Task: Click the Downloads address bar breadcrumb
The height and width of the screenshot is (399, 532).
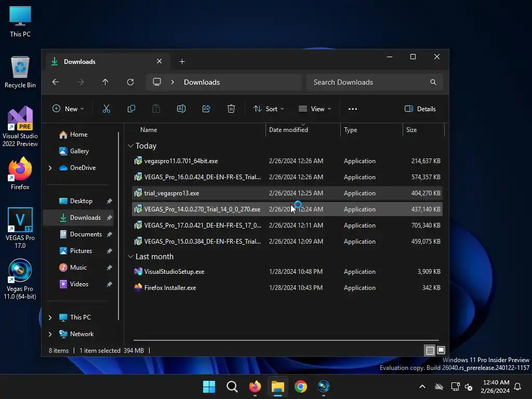Action: point(202,83)
